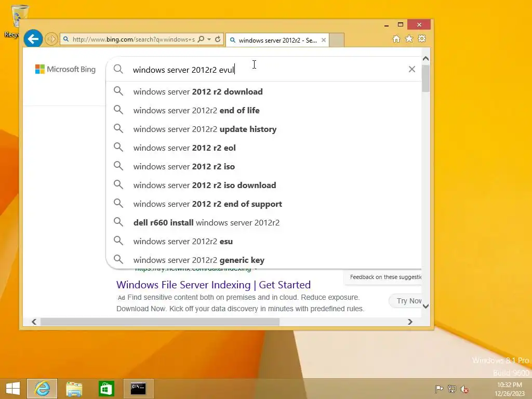532x399 pixels.
Task: Pick 'windows server 2012 r2 end of support'
Action: point(264,204)
